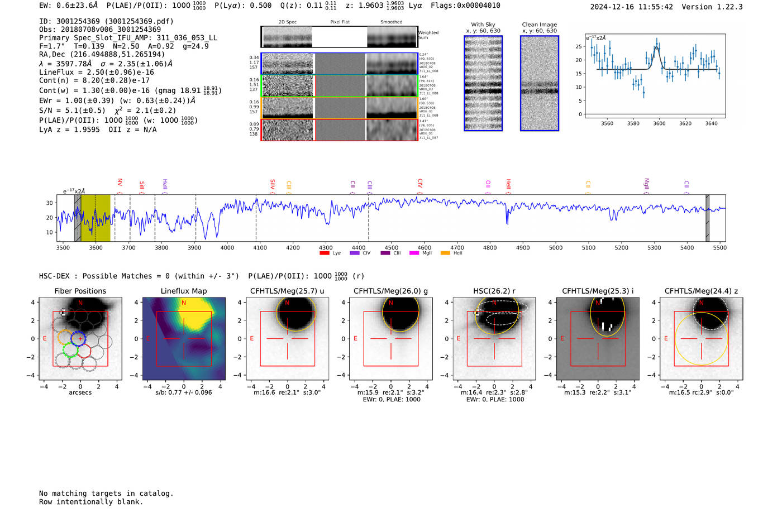Select the CFHTLS/Meg(25.7) u image
This screenshot has height=532, width=782.
[x=287, y=338]
